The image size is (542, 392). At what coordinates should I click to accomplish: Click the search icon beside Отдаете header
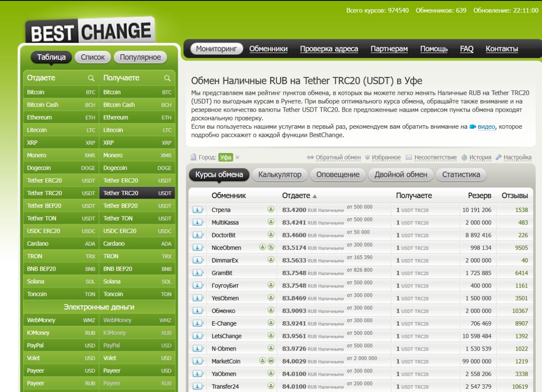[91, 78]
